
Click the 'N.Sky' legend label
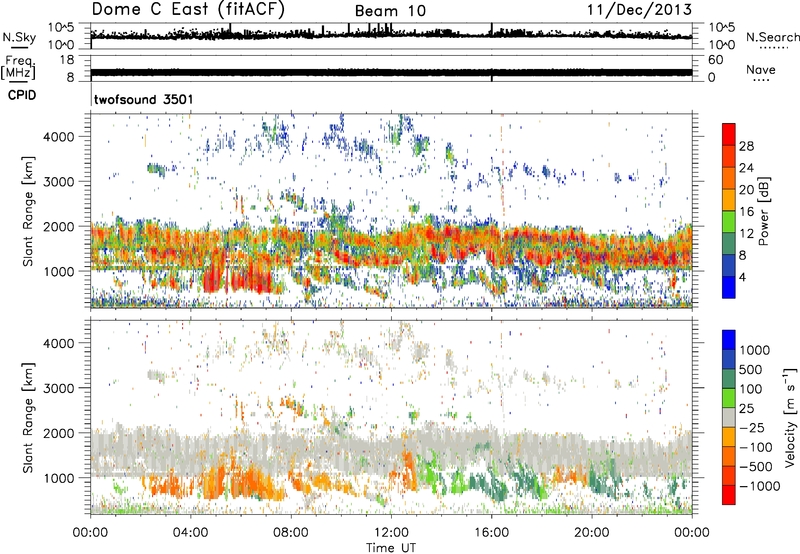(x=19, y=37)
